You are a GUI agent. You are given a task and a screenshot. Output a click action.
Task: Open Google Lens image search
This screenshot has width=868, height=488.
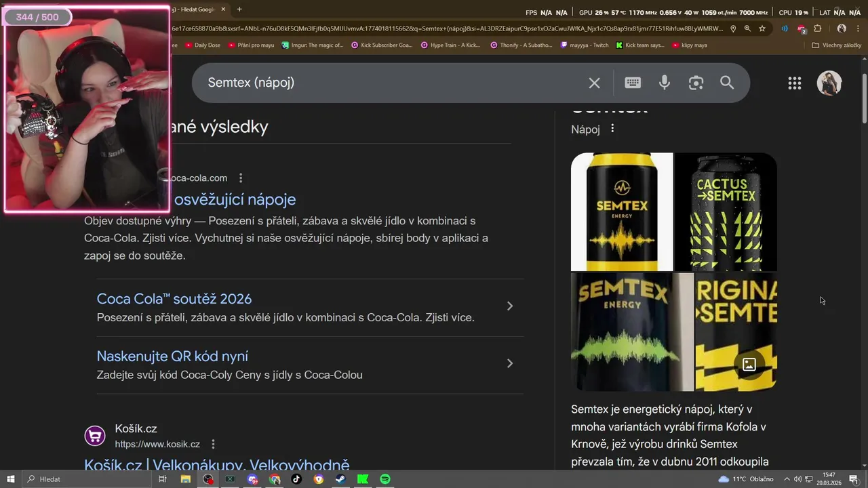pyautogui.click(x=696, y=83)
